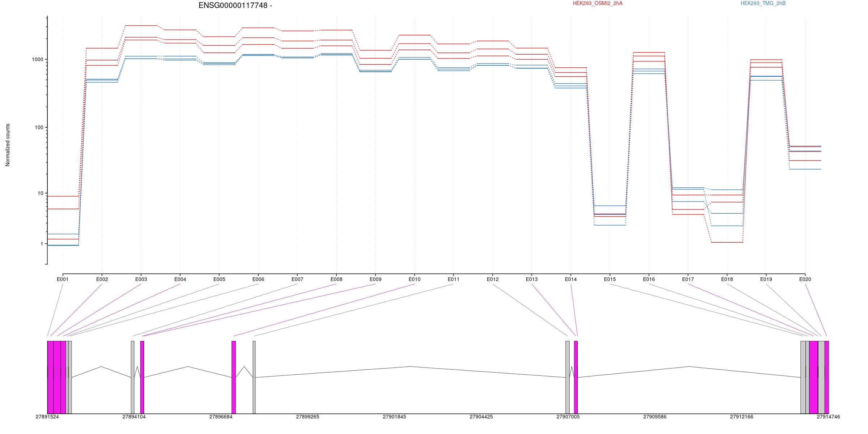Click y-axis tick label 1000
The image size is (868, 434).
point(37,59)
